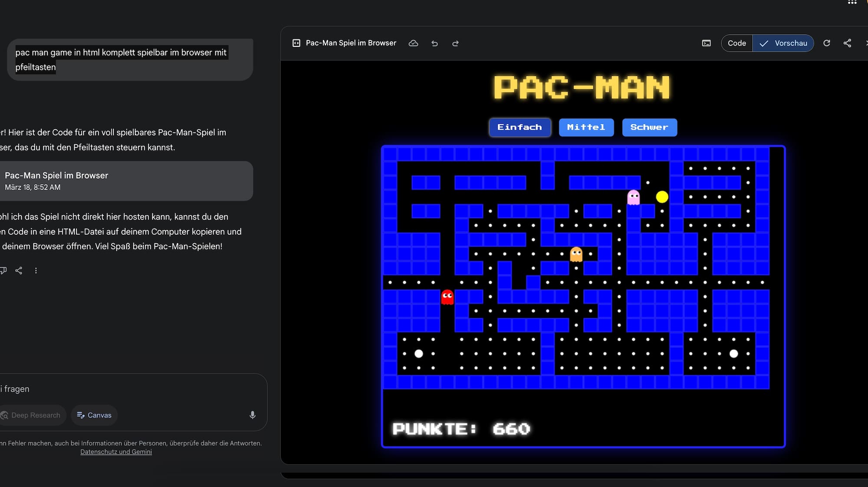Open the Pac-Man Spiel im Browser card

click(126, 181)
